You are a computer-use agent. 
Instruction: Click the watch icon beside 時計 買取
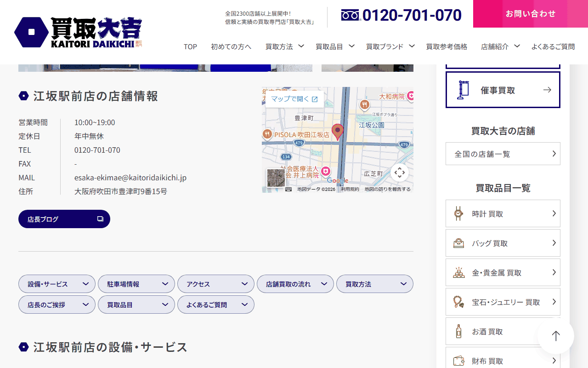(x=458, y=213)
